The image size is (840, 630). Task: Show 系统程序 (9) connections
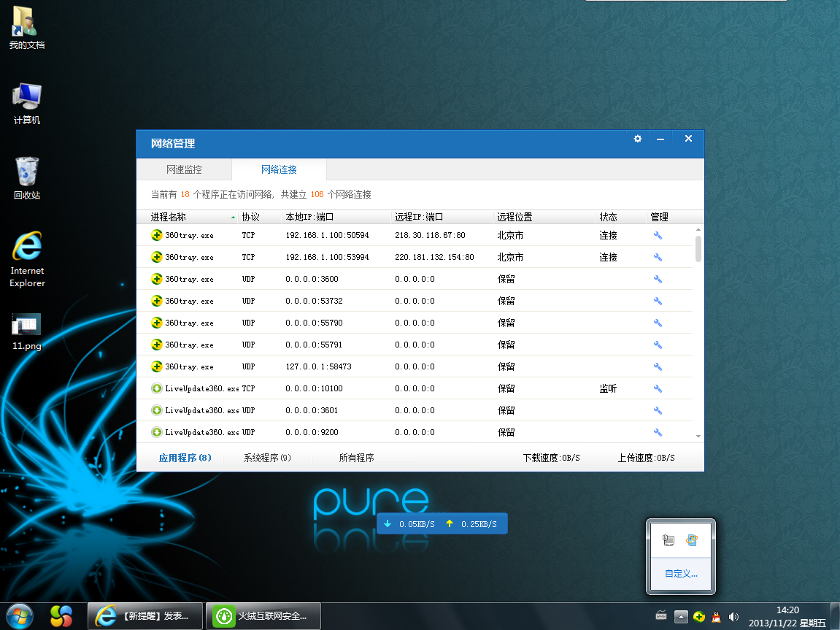pos(267,458)
